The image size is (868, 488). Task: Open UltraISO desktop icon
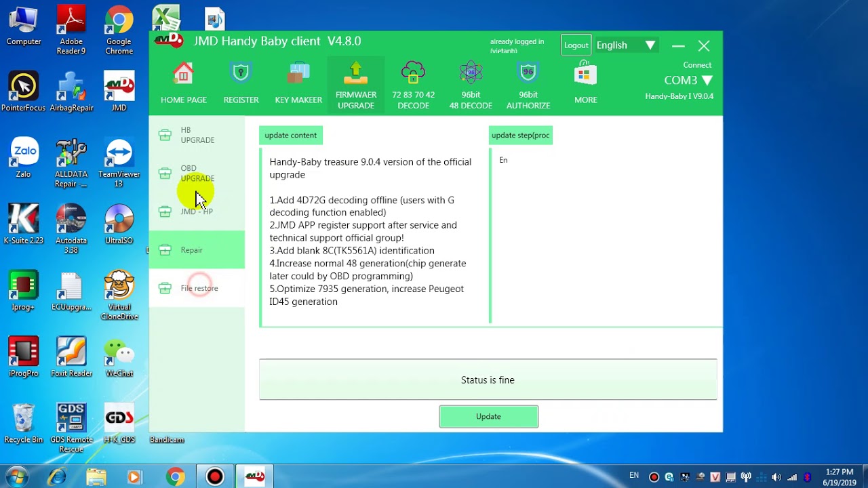pyautogui.click(x=119, y=224)
